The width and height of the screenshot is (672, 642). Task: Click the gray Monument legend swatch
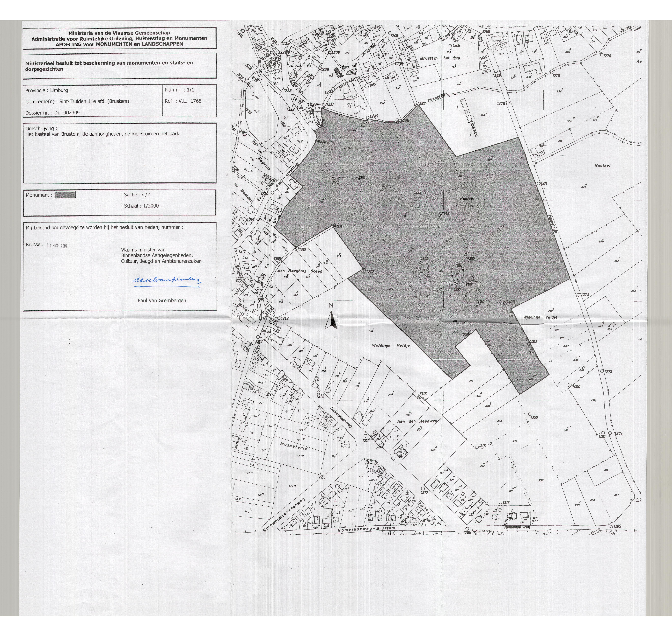[x=65, y=195]
